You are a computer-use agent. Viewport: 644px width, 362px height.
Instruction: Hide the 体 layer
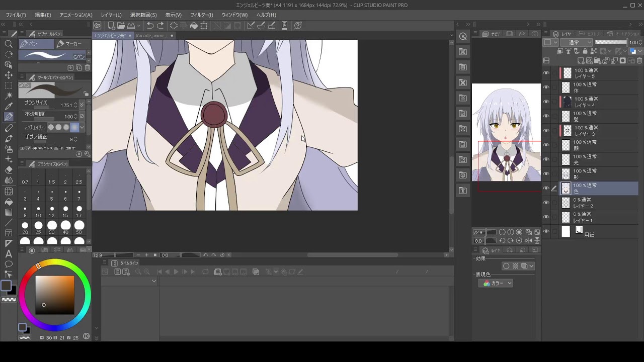click(x=546, y=87)
